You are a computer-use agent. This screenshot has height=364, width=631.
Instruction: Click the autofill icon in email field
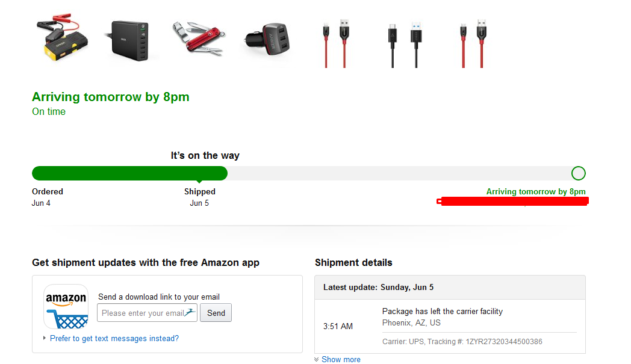click(x=190, y=312)
